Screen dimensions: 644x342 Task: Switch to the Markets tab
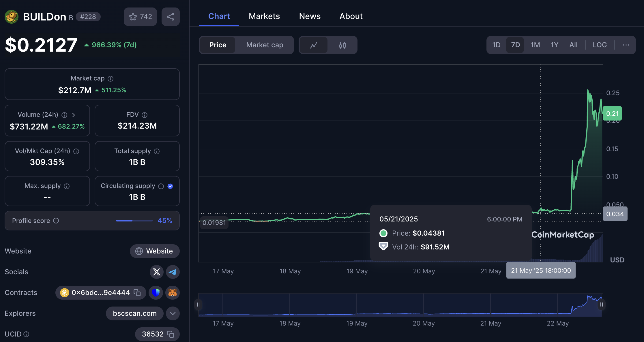(264, 16)
